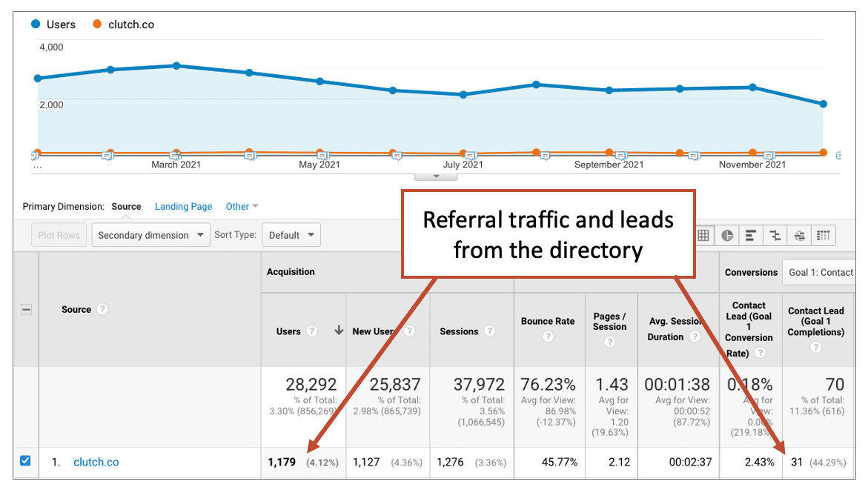
Task: Click the Users data point for March 2021
Action: pos(176,65)
